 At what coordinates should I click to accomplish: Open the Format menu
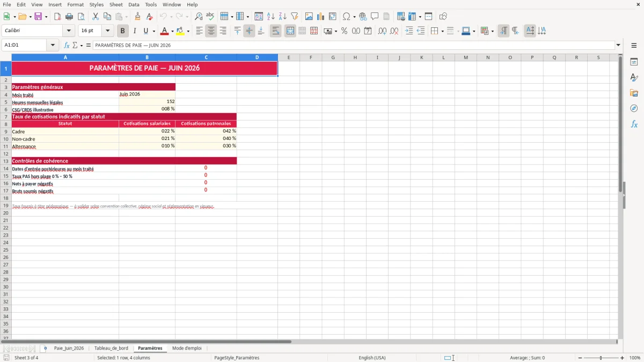click(75, 4)
